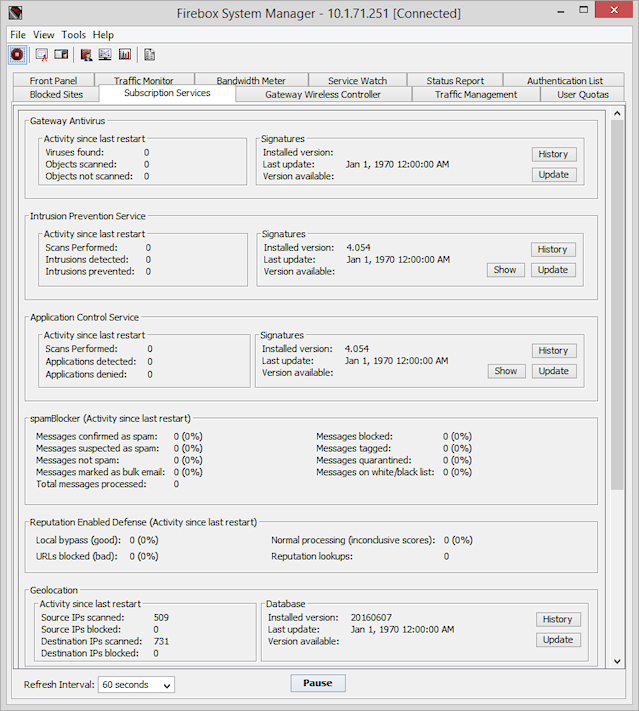Viewport: 639px width, 711px height.
Task: View Application Control Service signature history
Action: point(553,351)
